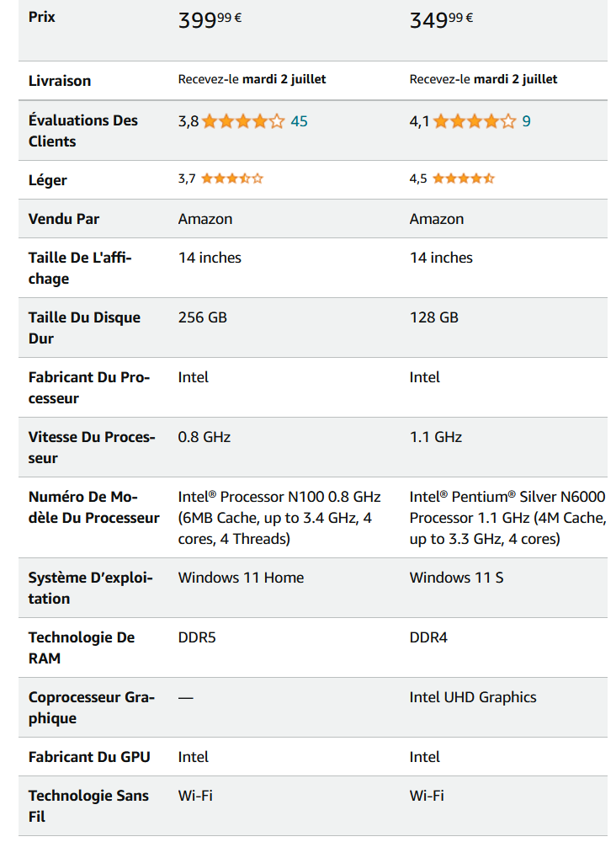Click the Intel Processor N100 description
616x858 pixels.
(x=279, y=518)
